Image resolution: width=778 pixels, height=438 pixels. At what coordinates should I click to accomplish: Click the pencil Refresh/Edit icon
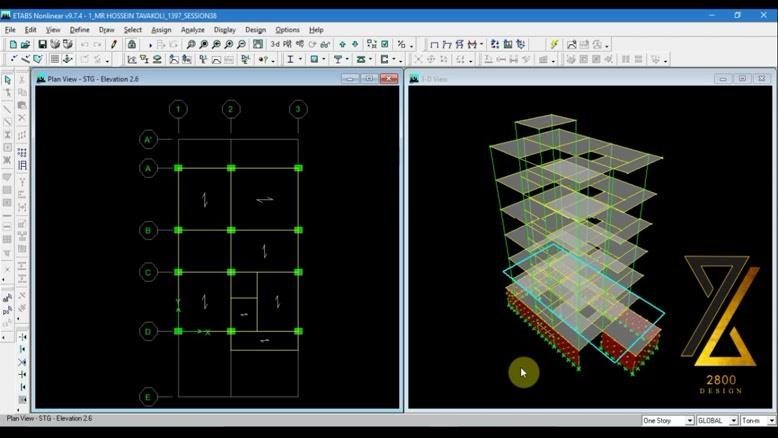(x=113, y=45)
